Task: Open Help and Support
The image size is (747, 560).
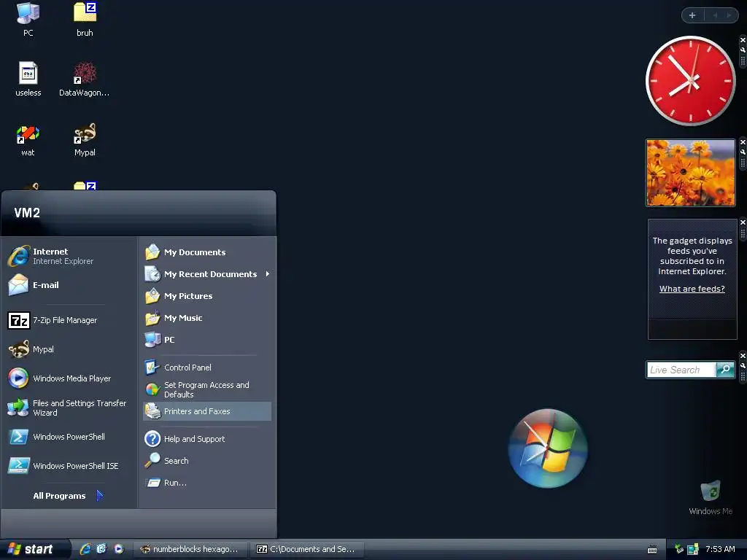Action: [x=206, y=439]
